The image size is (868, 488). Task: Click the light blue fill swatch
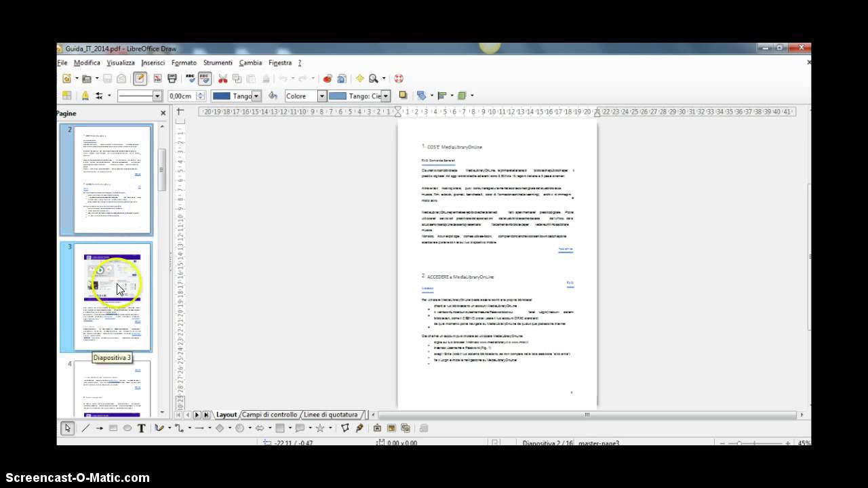tap(338, 96)
